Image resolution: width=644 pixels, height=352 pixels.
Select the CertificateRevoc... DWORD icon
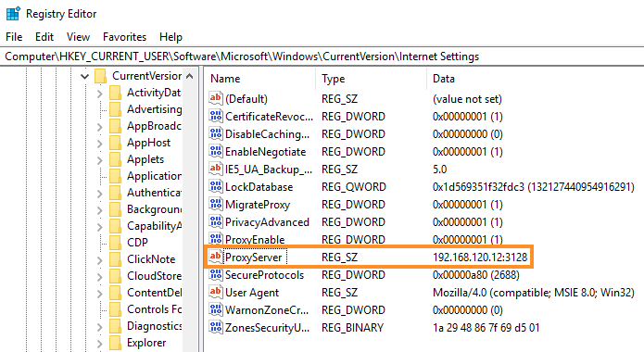pyautogui.click(x=216, y=116)
